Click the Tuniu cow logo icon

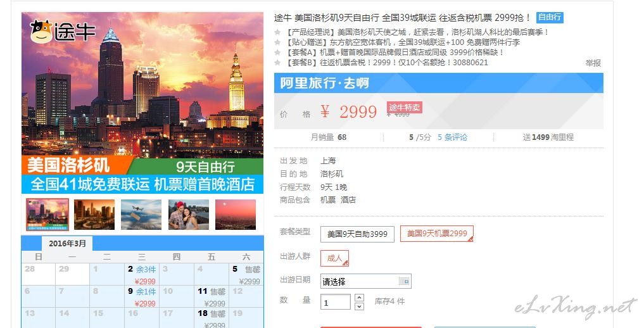[41, 31]
